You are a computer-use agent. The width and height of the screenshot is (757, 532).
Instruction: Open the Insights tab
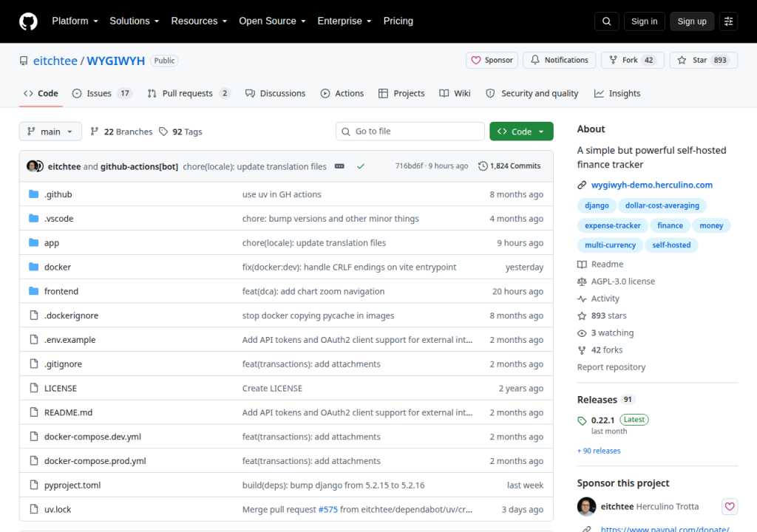pyautogui.click(x=617, y=93)
